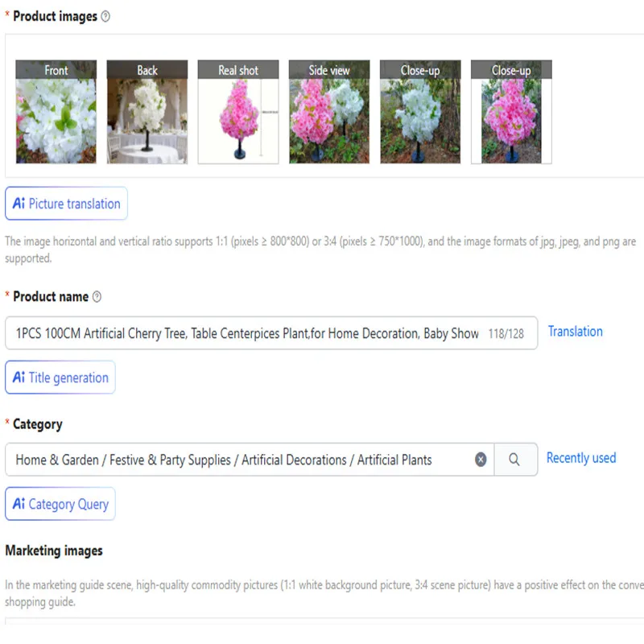The image size is (644, 644).
Task: Choose the Real shot image thumbnail
Action: [x=238, y=112]
